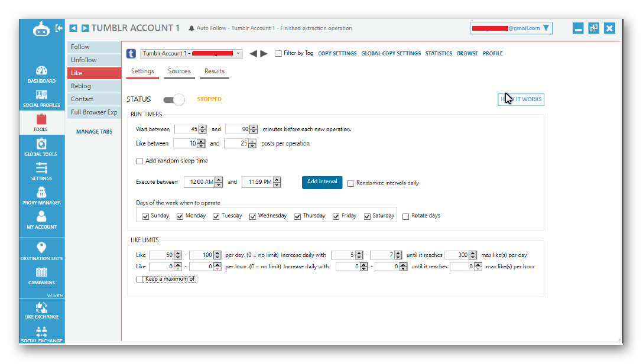This screenshot has width=643, height=364.
Task: Open My Account in sidebar
Action: pyautogui.click(x=41, y=220)
